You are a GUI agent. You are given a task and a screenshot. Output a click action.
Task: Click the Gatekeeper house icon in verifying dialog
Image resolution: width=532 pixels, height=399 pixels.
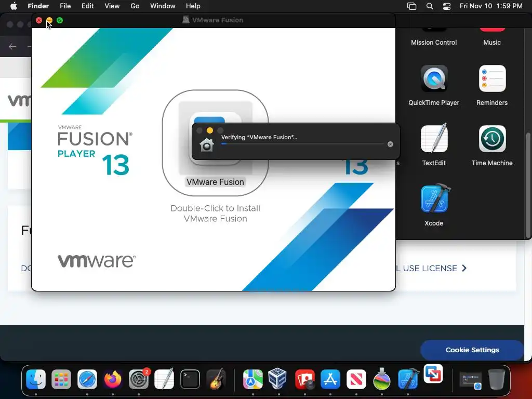pos(207,145)
